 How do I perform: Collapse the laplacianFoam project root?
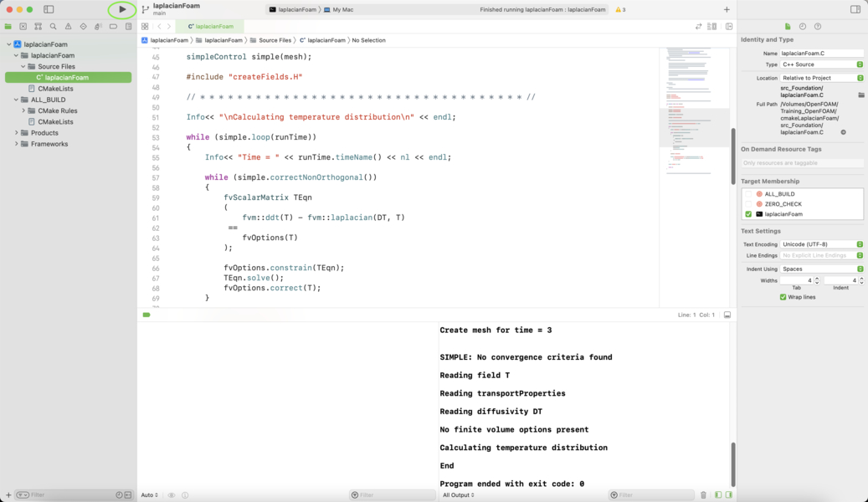click(x=9, y=44)
